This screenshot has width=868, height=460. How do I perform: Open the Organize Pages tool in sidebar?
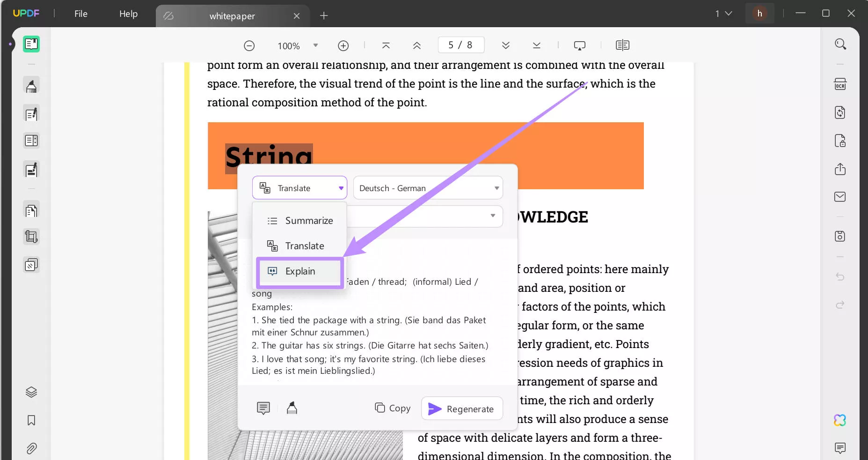click(31, 141)
